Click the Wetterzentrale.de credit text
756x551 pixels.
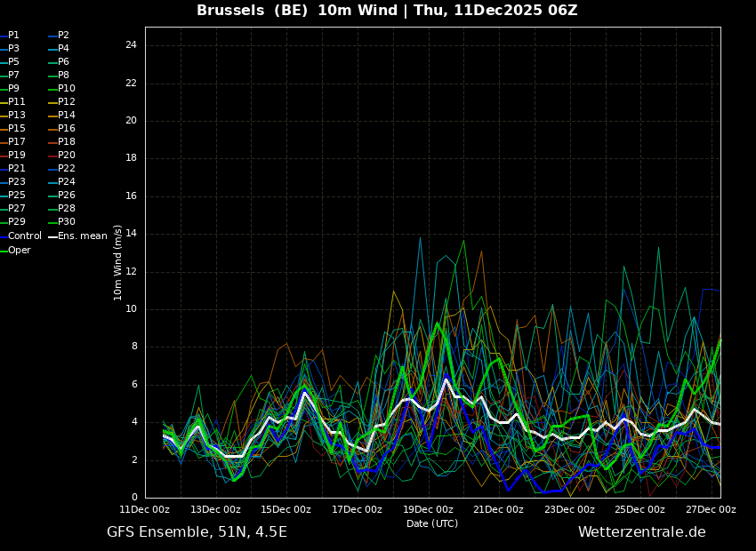point(642,531)
